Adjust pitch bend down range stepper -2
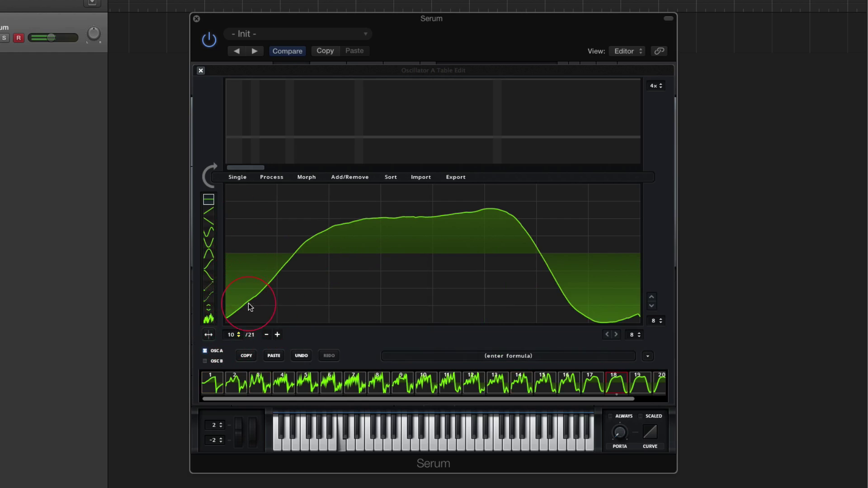Image resolution: width=868 pixels, height=488 pixels. pos(214,440)
